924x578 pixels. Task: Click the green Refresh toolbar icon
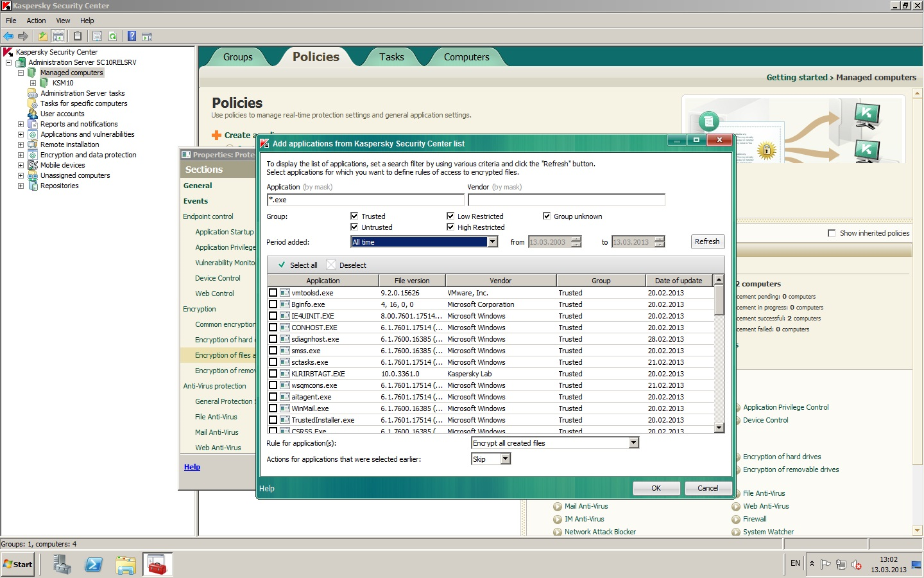point(113,37)
